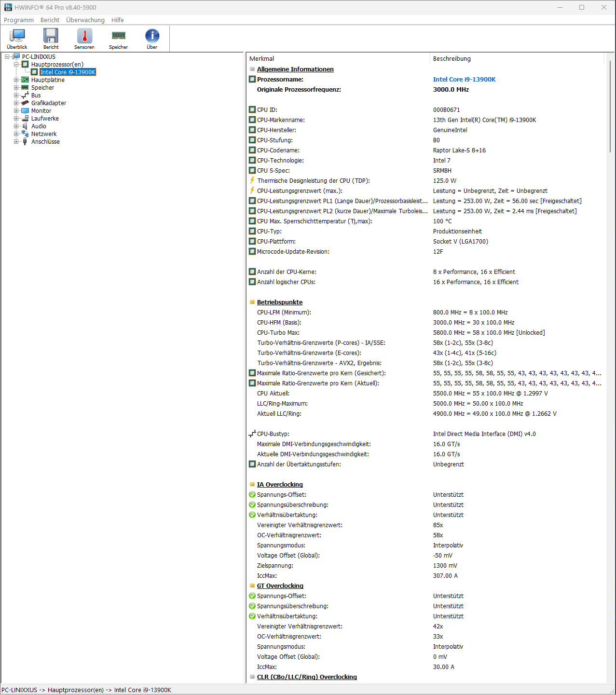Click the Bus icon in tree
Screen dimensions: 616x695
25,95
